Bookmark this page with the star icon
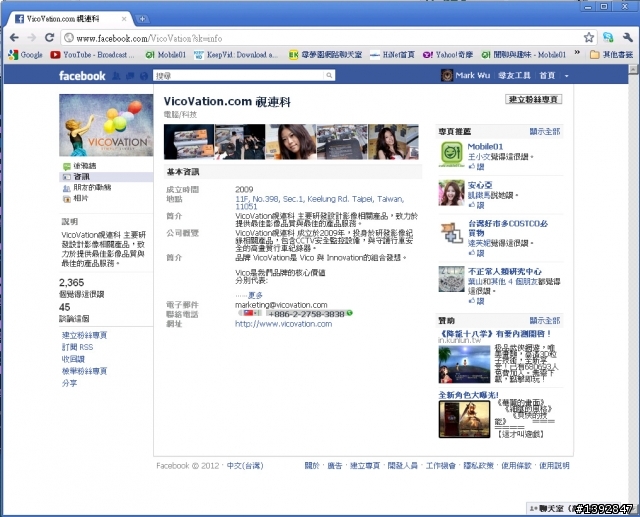Image resolution: width=640 pixels, height=517 pixels. [x=589, y=38]
